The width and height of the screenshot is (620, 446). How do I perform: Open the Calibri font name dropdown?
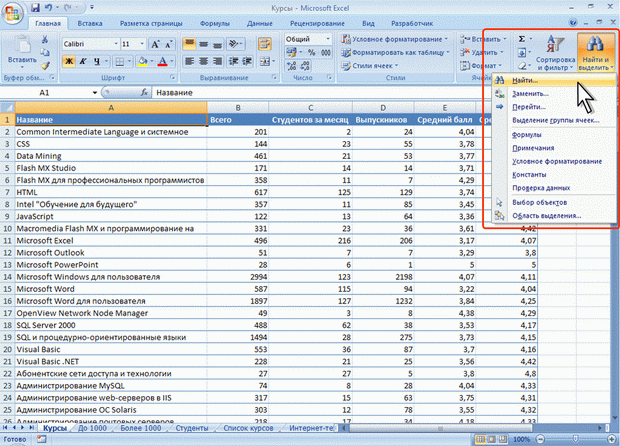116,44
